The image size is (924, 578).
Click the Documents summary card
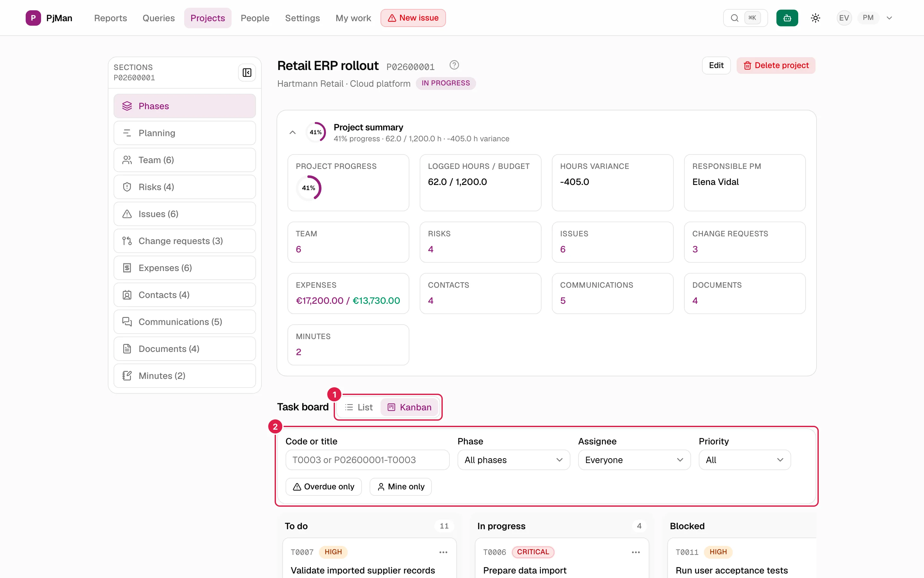[745, 293]
